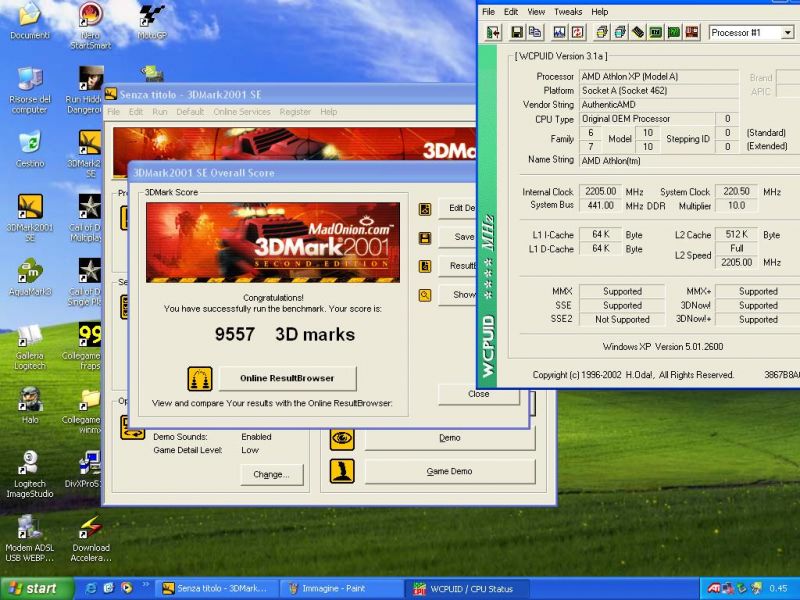Click the floppy disk save icon in WCPUID
This screenshot has height=600, width=800.
517,33
